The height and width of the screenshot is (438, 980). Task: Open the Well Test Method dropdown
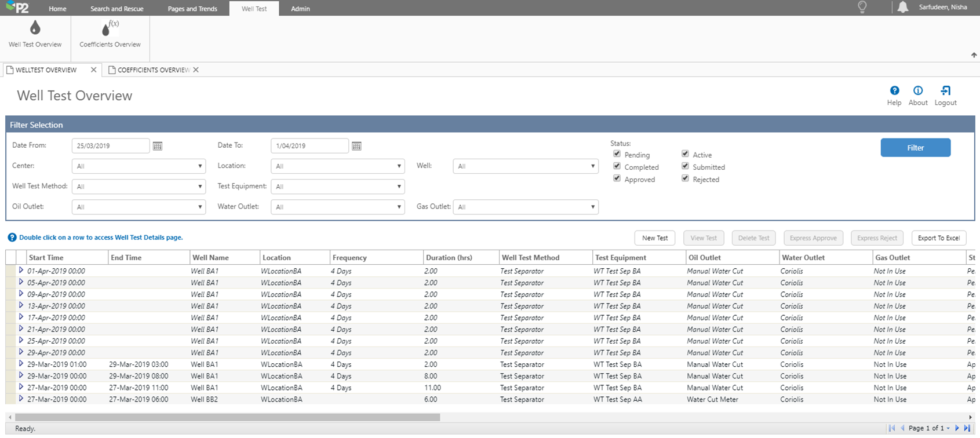(139, 187)
